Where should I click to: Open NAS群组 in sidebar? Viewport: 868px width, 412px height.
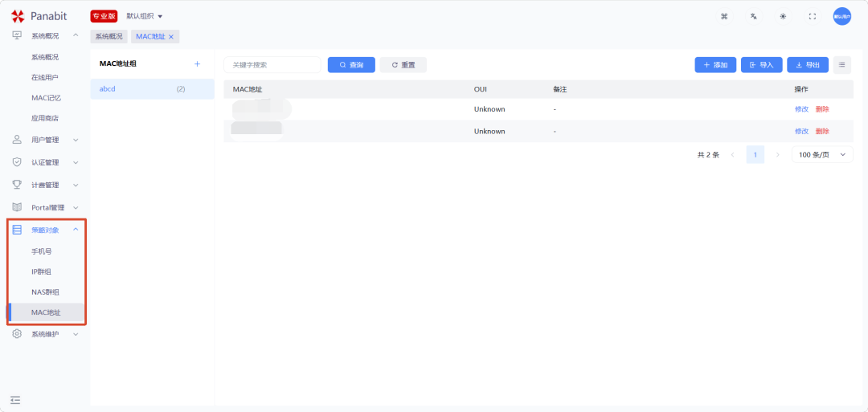45,292
